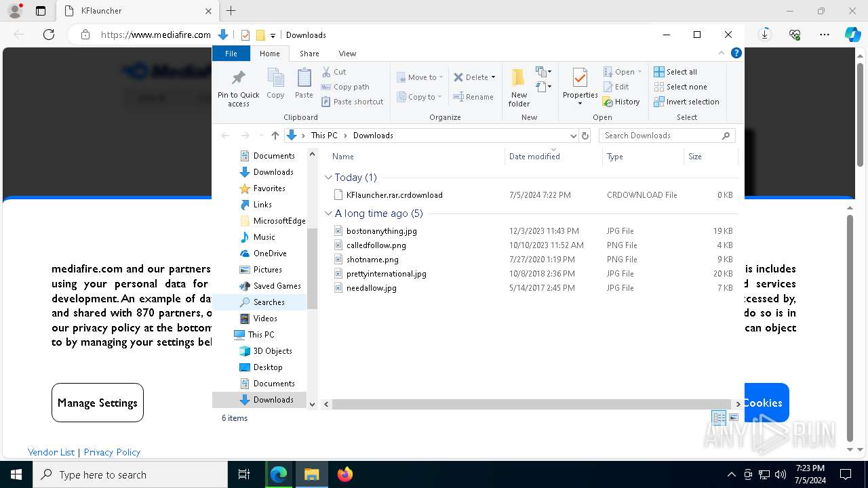
Task: Create a New folder
Action: point(519,87)
